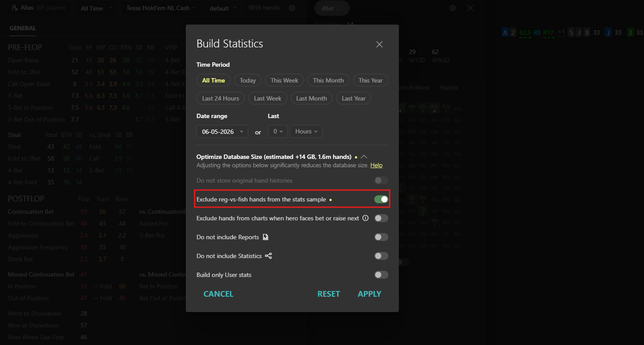Image resolution: width=644 pixels, height=345 pixels.
Task: Click the Missed Continuation Bet label
Action: (x=41, y=274)
